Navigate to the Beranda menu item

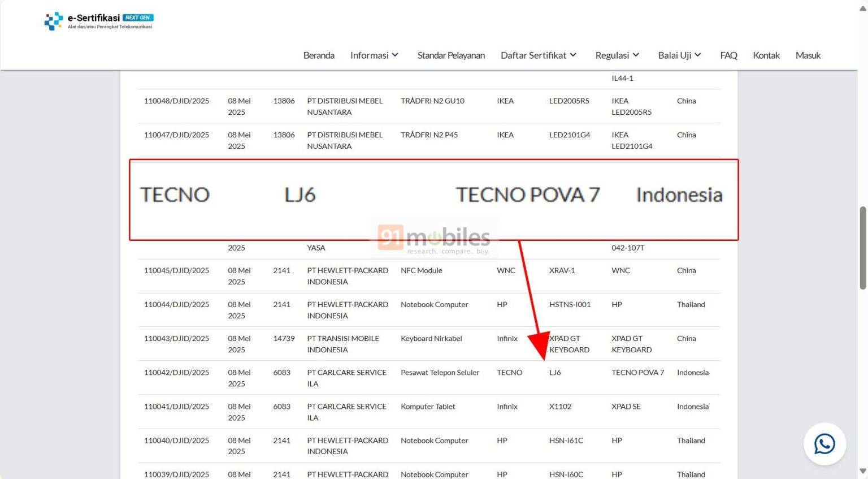(x=319, y=55)
